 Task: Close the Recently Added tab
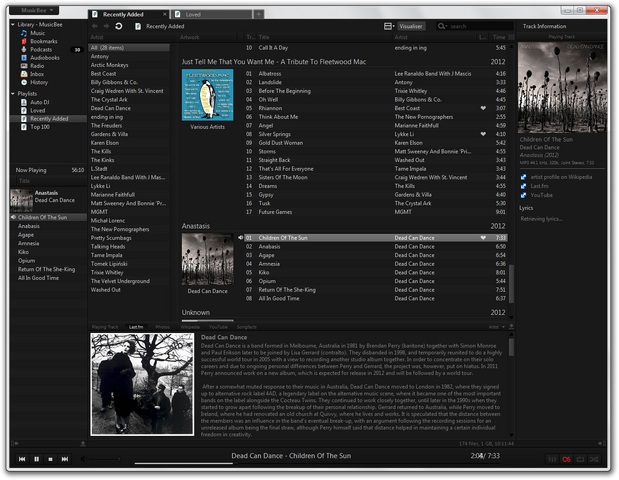click(x=165, y=14)
